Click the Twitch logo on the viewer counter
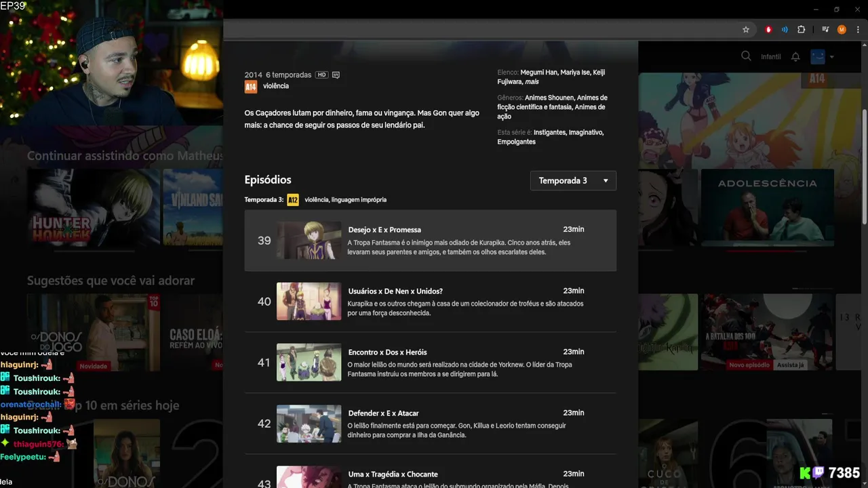 point(818,473)
